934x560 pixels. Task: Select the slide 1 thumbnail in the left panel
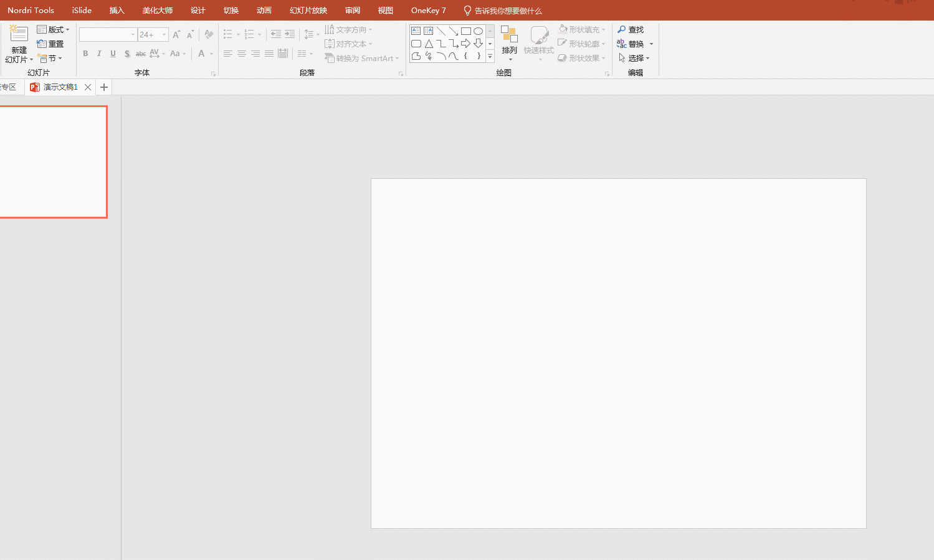[x=53, y=162]
